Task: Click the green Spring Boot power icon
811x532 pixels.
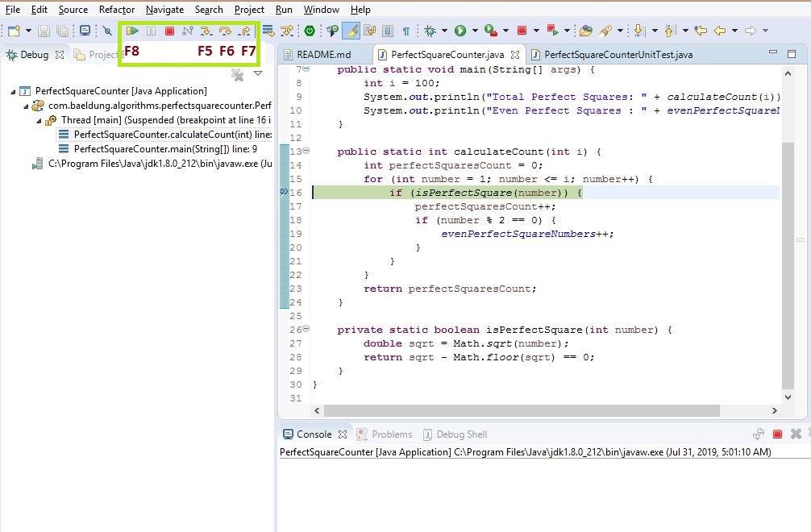Action: point(310,31)
